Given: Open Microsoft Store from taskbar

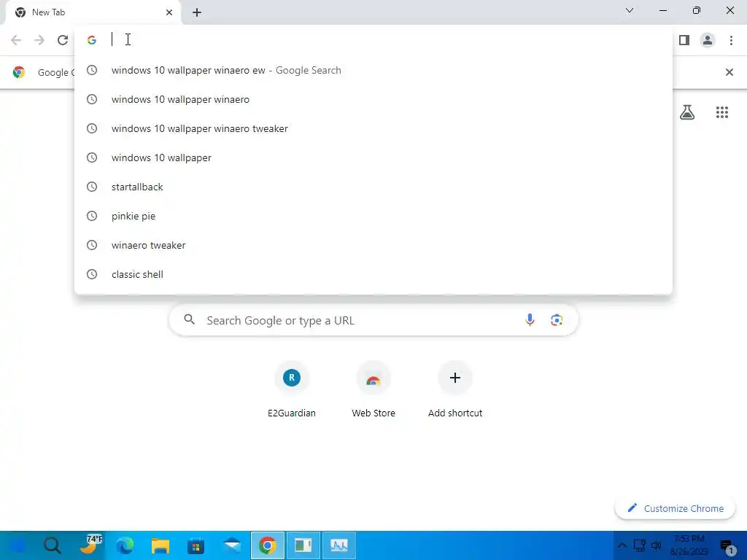Looking at the screenshot, I should [x=196, y=545].
